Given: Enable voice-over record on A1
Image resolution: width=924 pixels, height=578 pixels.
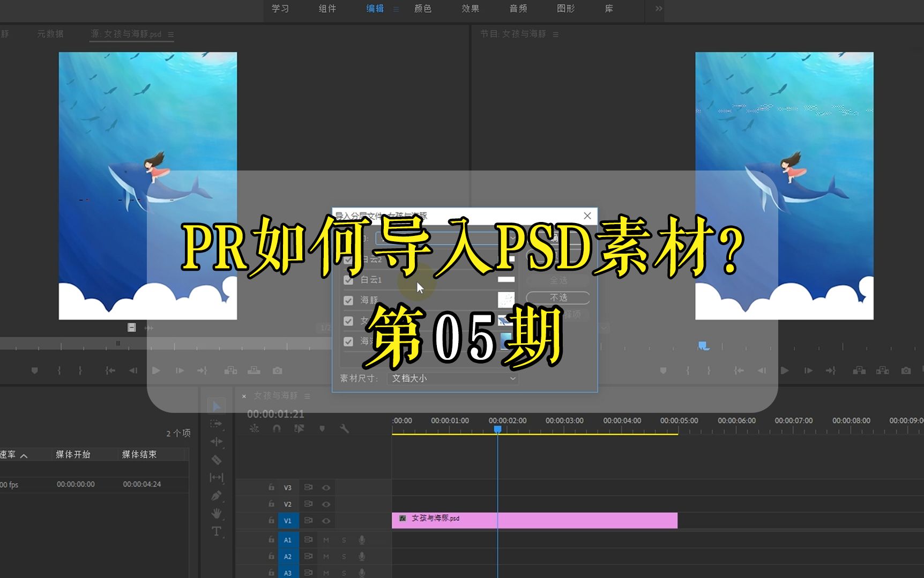Looking at the screenshot, I should coord(362,540).
